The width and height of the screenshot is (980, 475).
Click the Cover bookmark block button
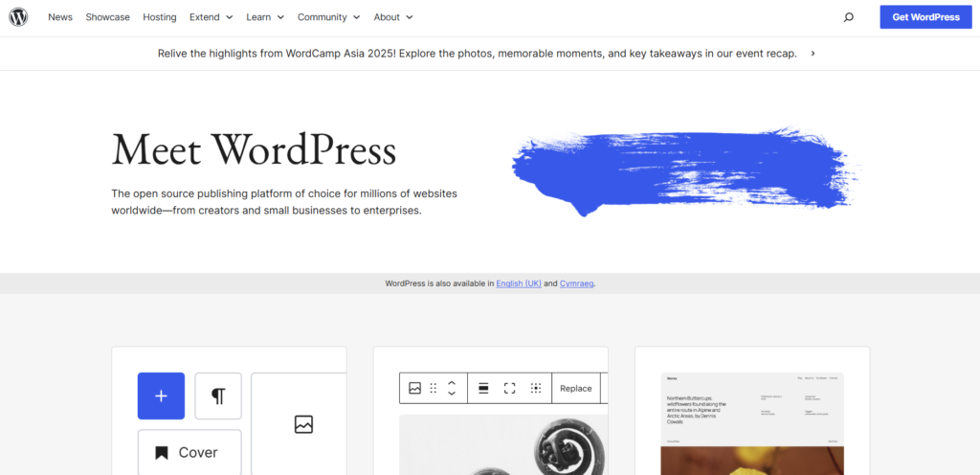189,453
